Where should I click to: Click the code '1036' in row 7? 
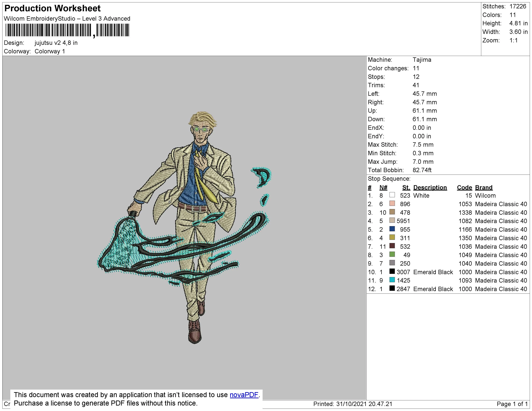coord(465,247)
